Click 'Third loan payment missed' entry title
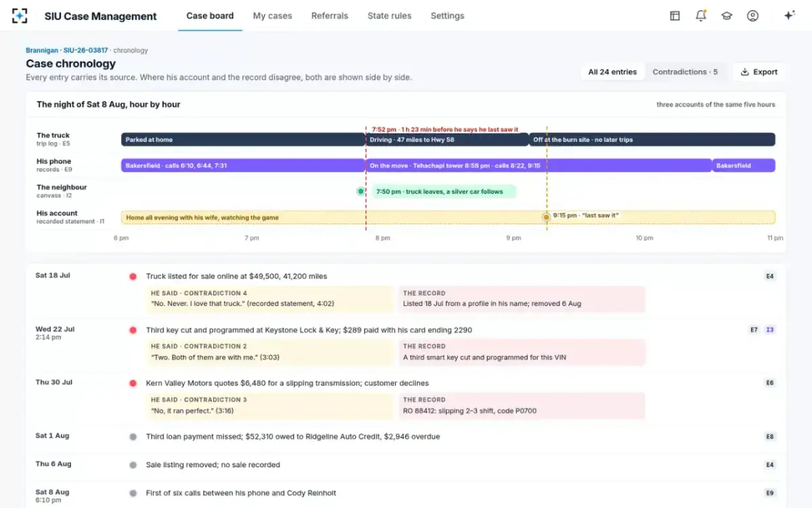Viewport: 812px width, 508px height. tap(293, 437)
